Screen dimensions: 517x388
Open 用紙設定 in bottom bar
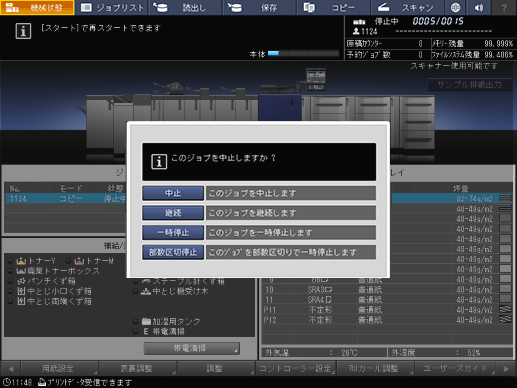[x=59, y=368]
